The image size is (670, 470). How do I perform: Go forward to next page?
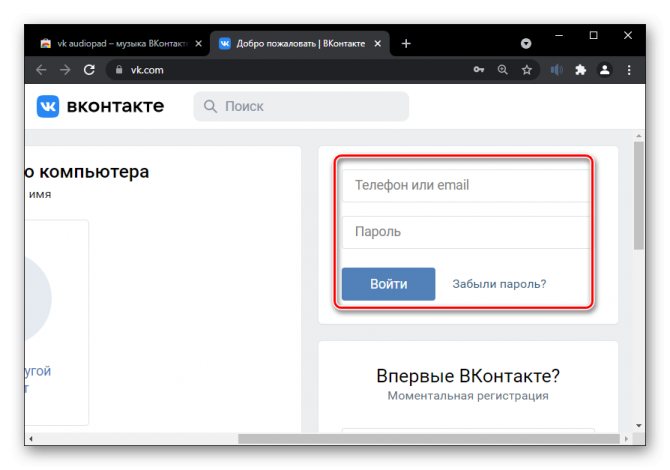[x=65, y=70]
